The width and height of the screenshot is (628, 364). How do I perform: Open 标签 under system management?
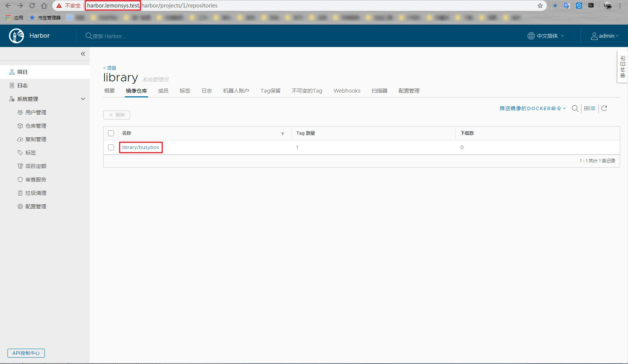(x=31, y=153)
